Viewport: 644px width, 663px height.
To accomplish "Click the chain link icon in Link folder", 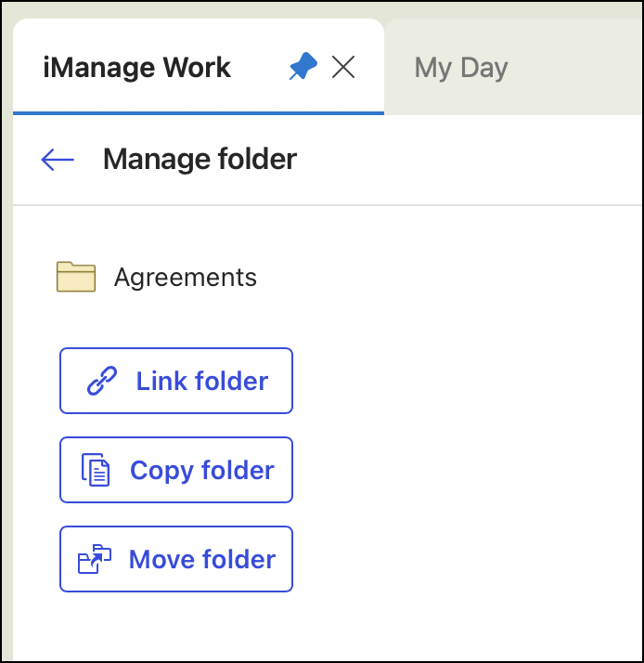I will pyautogui.click(x=101, y=381).
